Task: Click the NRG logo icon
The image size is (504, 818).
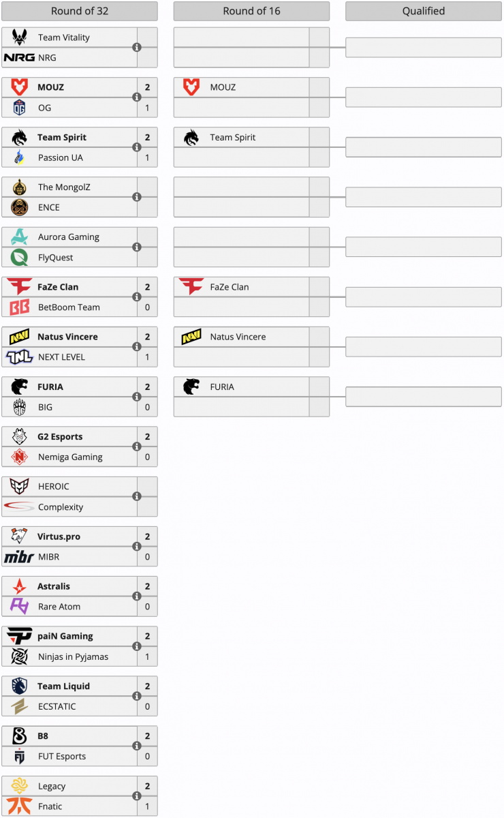Action: (x=19, y=57)
